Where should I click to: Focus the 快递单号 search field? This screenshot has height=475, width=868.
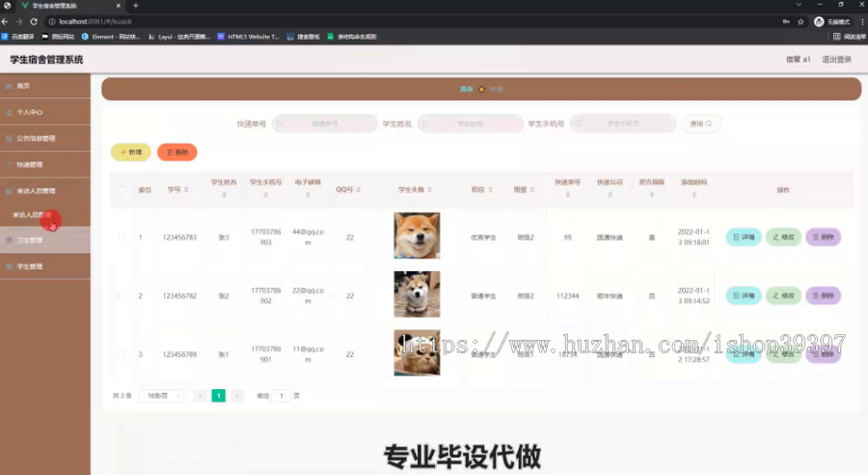pyautogui.click(x=325, y=124)
